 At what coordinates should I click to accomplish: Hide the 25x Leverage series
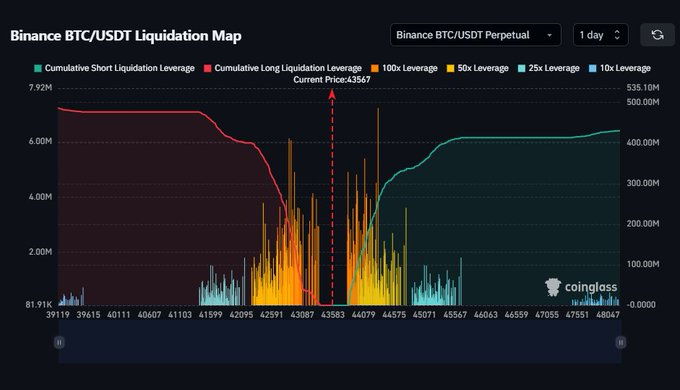(x=549, y=68)
